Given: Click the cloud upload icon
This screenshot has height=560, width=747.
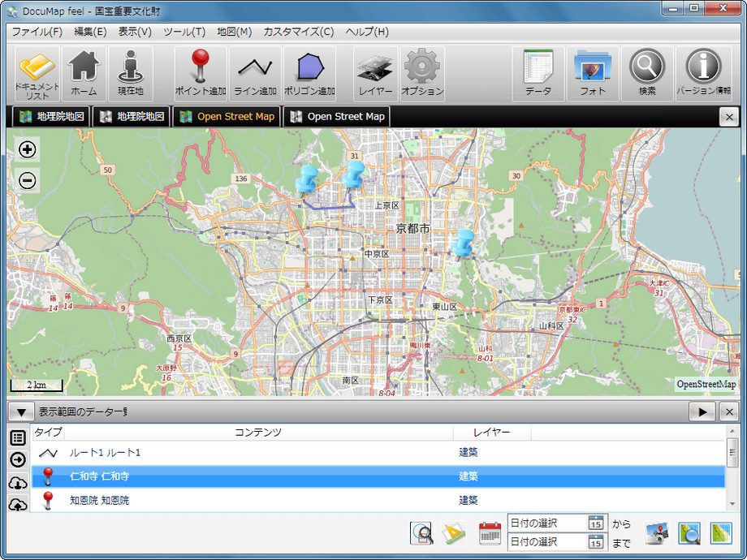Looking at the screenshot, I should (18, 504).
